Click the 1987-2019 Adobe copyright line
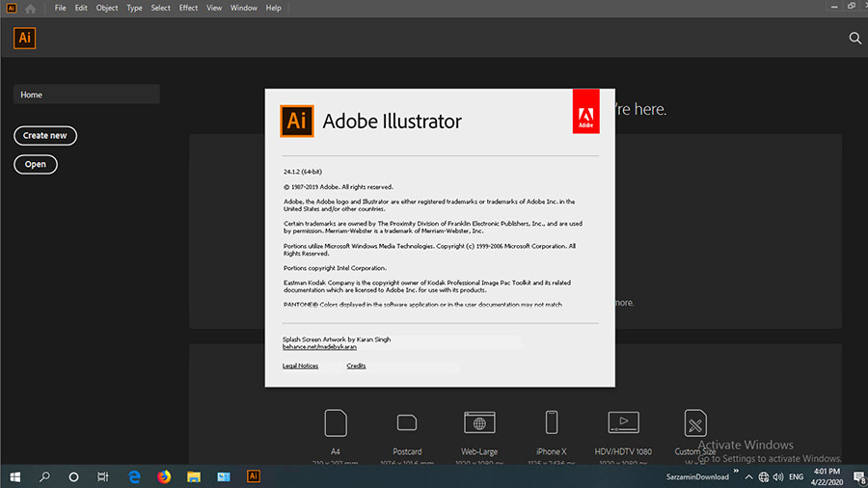The image size is (868, 488). (x=339, y=187)
